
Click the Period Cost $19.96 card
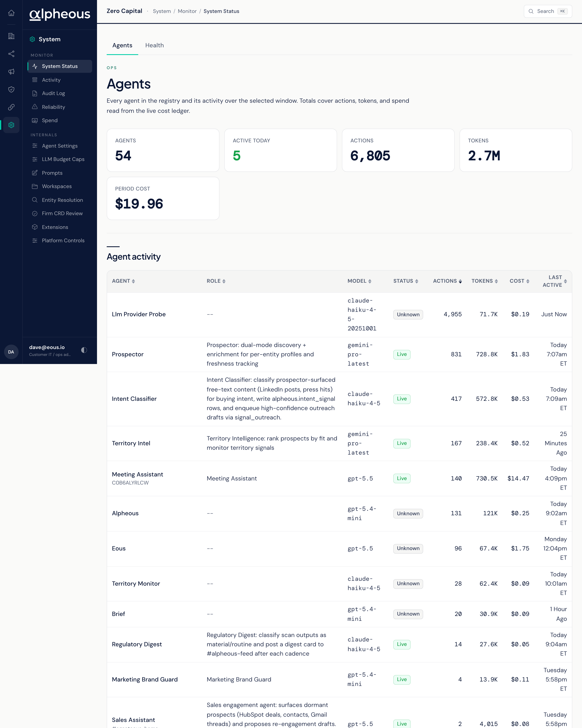pos(163,199)
